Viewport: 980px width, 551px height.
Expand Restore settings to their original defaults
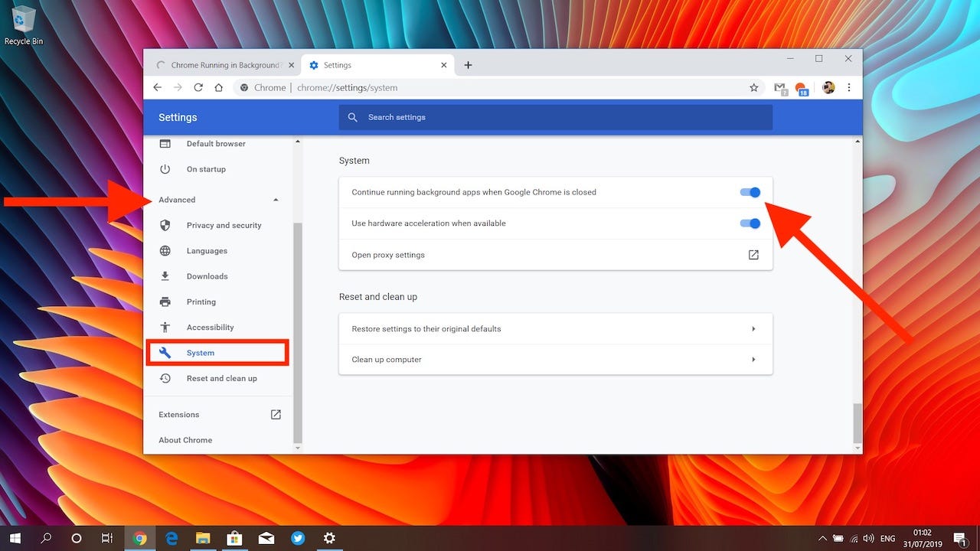[556, 329]
